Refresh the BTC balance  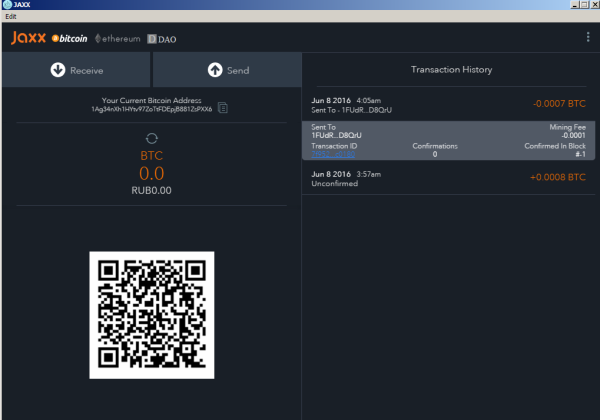tap(151, 139)
